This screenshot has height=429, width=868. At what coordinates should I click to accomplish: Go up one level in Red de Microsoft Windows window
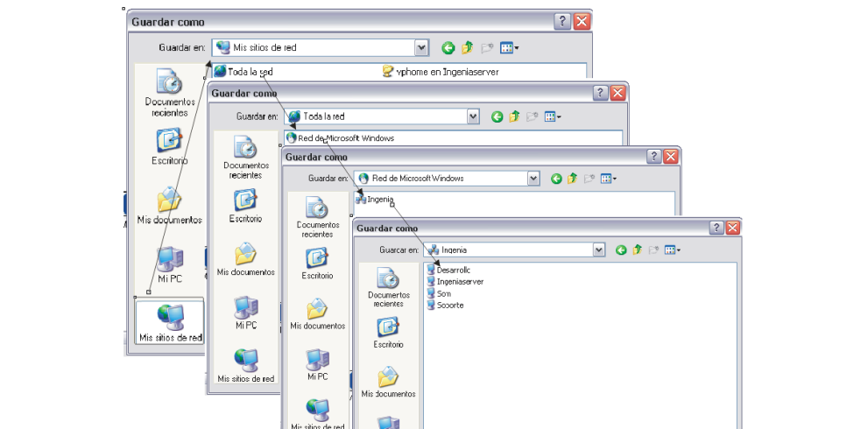[573, 179]
